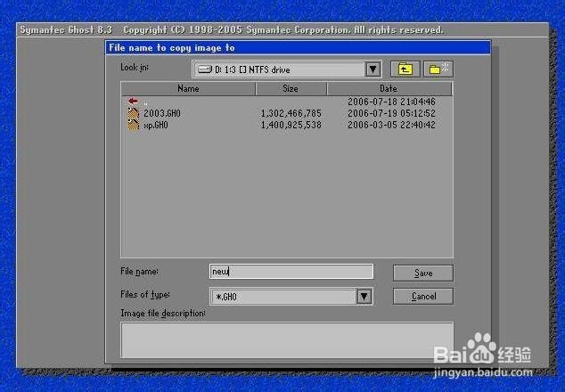Create a new folder icon
565x392 pixels.
438,69
